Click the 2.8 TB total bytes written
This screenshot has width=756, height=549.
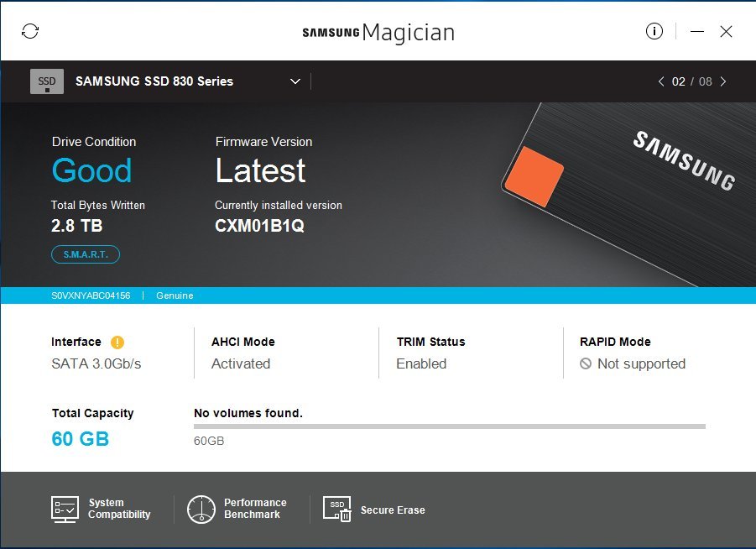76,225
